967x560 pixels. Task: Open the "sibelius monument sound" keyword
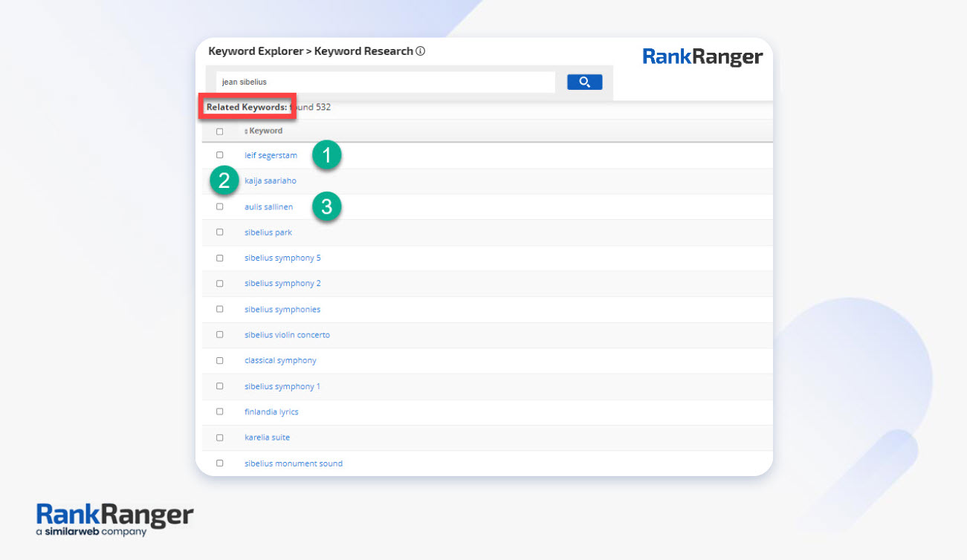[x=293, y=463]
